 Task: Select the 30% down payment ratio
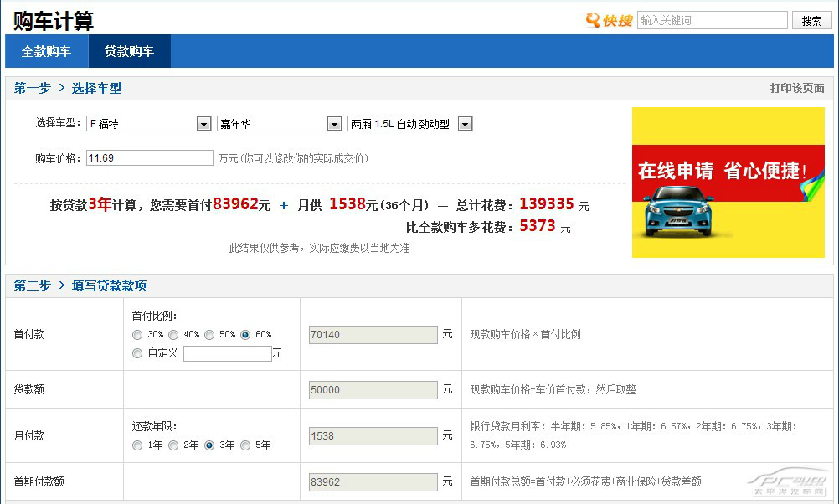pyautogui.click(x=137, y=335)
